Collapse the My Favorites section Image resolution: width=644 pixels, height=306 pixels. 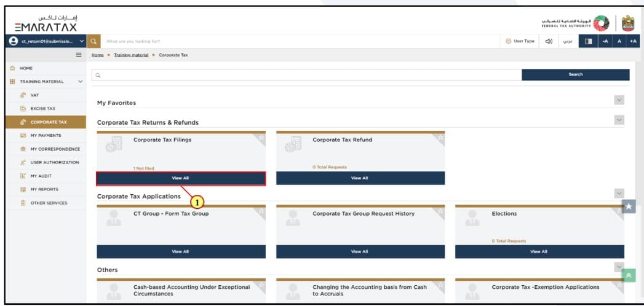[x=619, y=100]
